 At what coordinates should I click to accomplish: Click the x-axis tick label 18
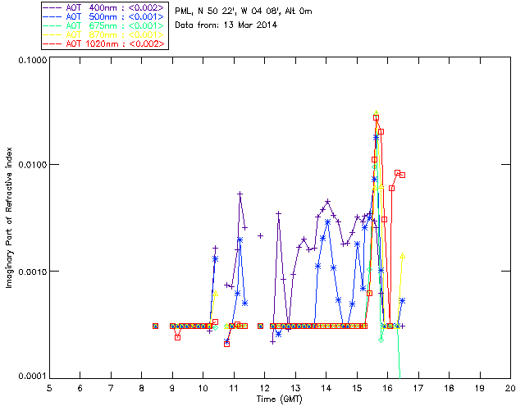(449, 388)
